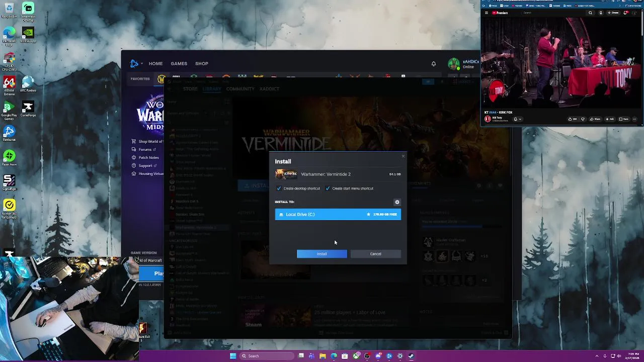
Task: Open subscription bell dropdown for Kill Tony
Action: [517, 119]
